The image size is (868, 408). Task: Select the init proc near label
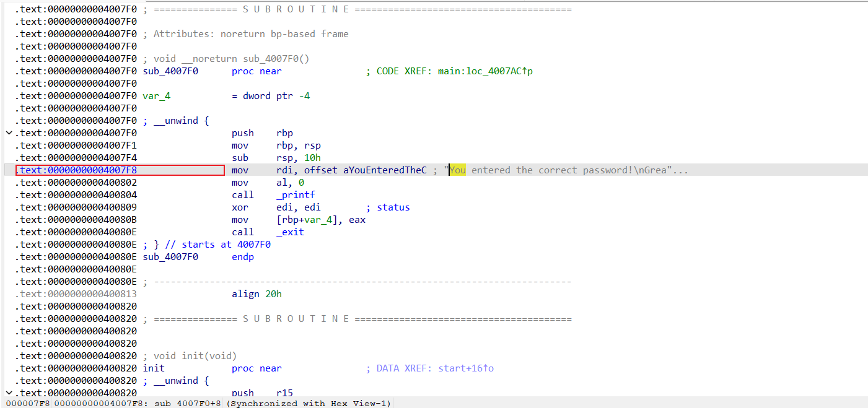(x=154, y=368)
